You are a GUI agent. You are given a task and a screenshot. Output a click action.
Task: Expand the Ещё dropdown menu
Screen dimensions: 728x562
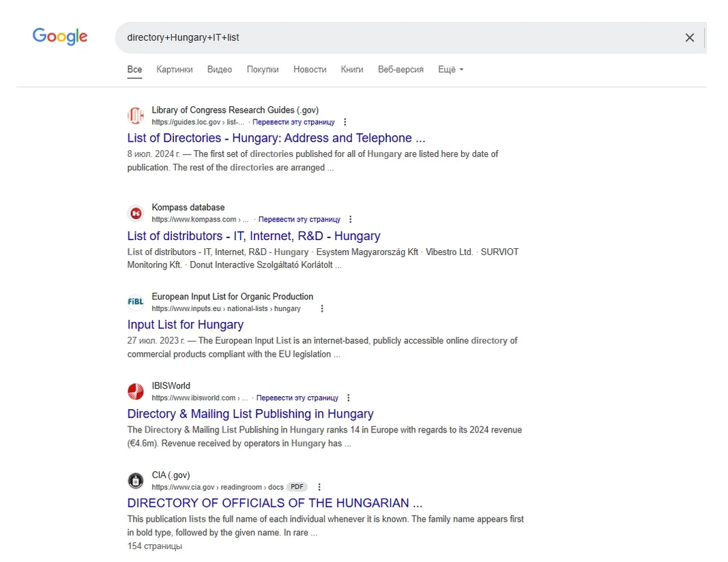click(x=450, y=69)
